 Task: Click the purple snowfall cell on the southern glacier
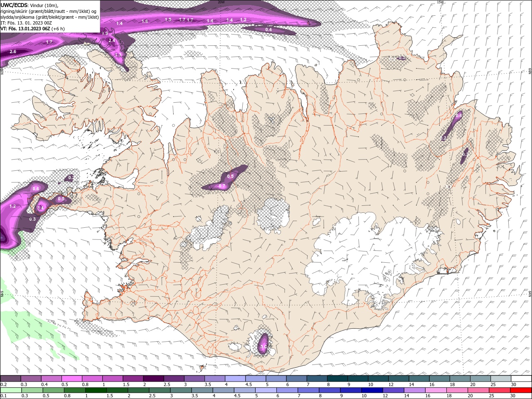[263, 343]
